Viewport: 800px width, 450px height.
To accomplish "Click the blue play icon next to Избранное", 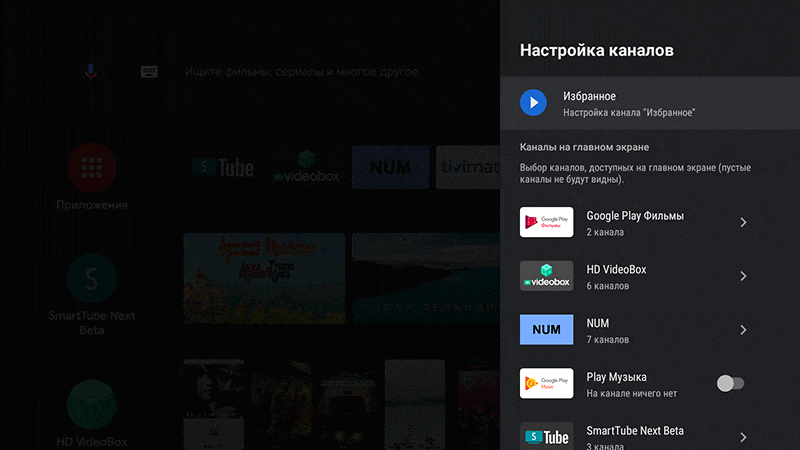I will [x=533, y=103].
